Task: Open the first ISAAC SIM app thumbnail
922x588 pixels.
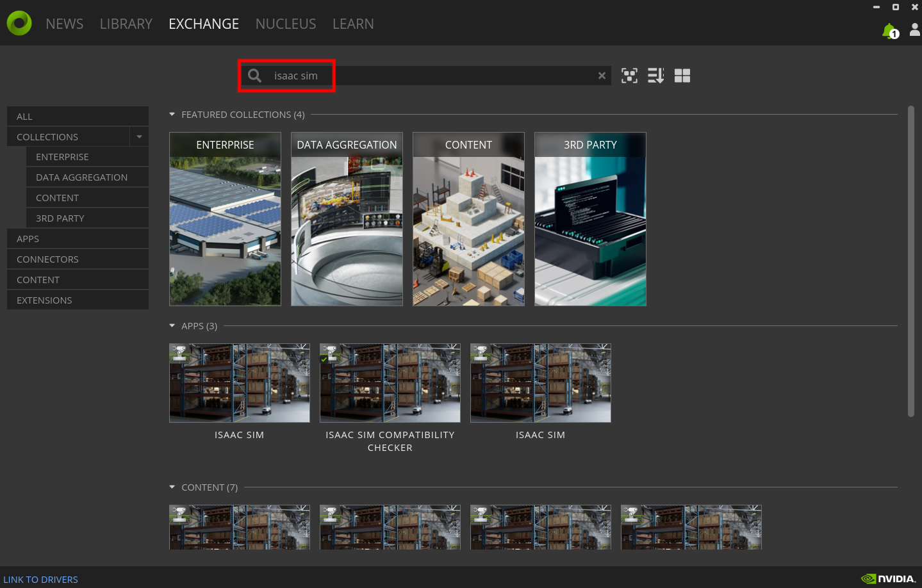Action: [x=240, y=383]
